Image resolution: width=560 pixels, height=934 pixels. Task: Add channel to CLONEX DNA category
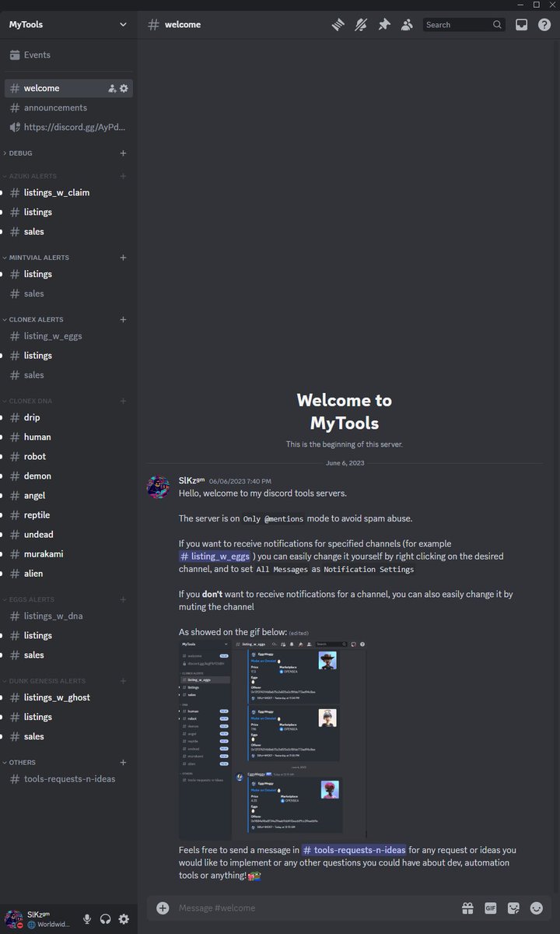pos(123,401)
